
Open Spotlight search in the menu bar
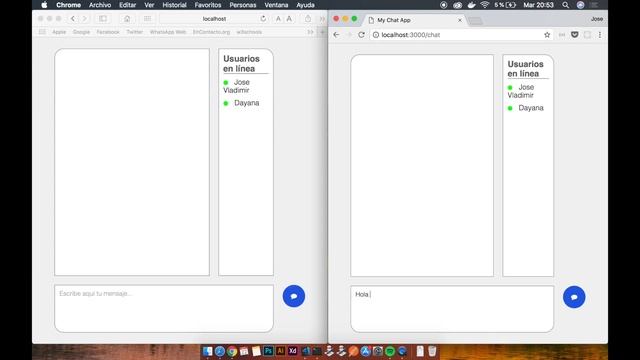pyautogui.click(x=566, y=5)
